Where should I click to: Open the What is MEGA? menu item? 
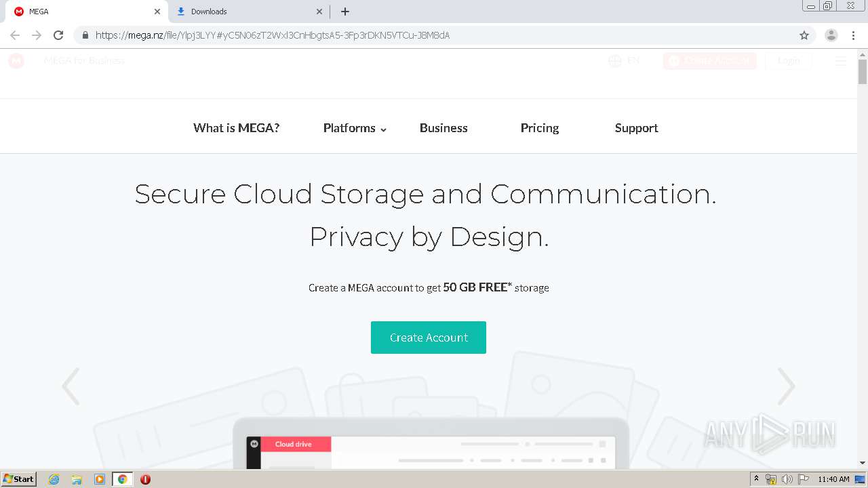[236, 128]
